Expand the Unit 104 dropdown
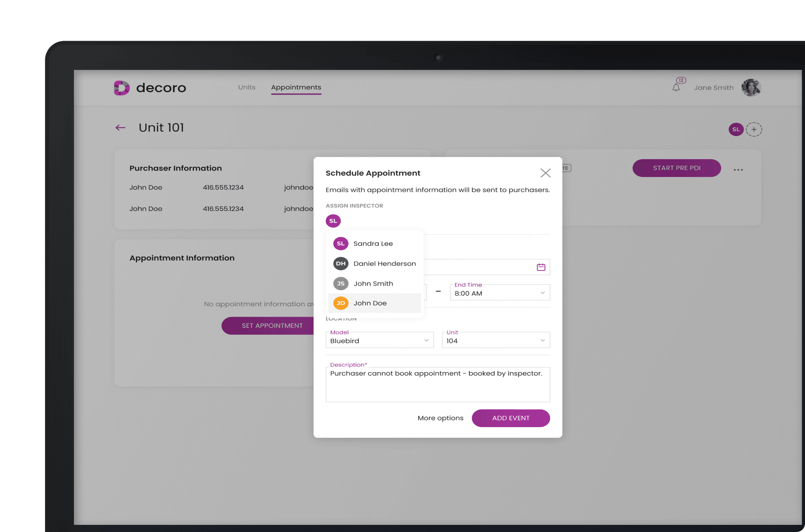 pos(496,340)
